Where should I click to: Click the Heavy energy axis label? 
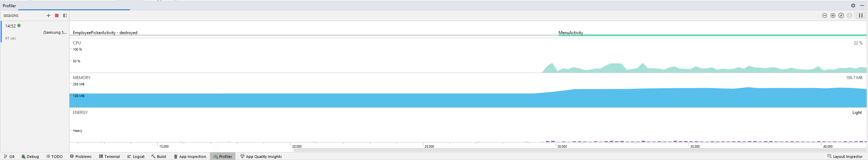pyautogui.click(x=77, y=131)
